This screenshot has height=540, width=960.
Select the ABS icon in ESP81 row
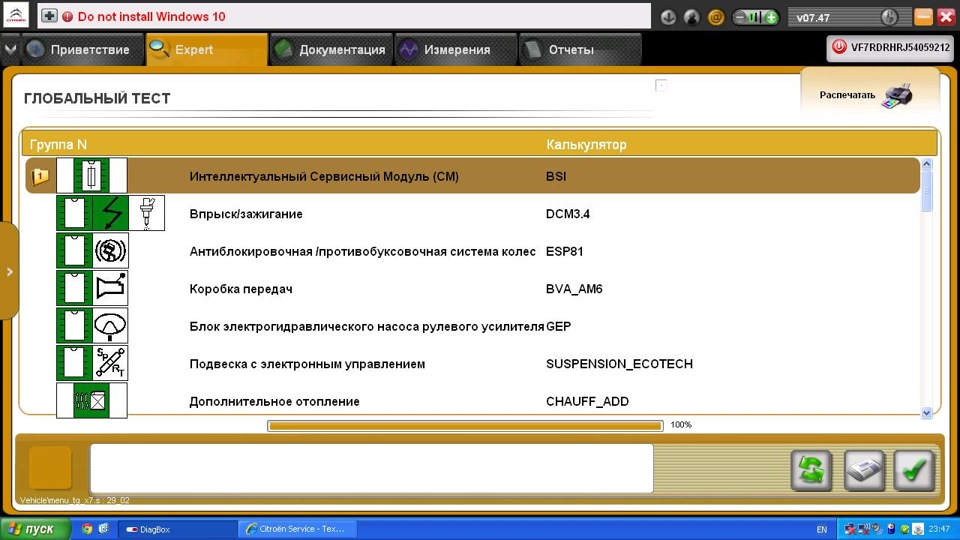110,251
